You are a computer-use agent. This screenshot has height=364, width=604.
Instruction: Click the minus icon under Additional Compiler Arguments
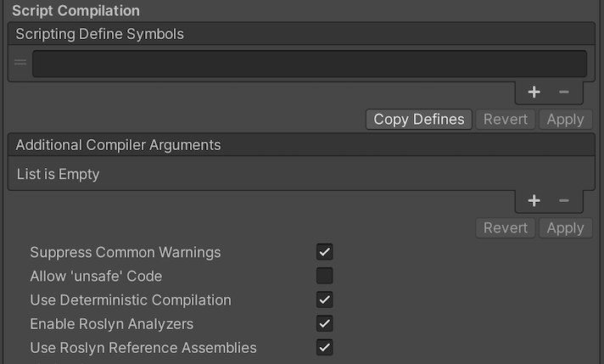tap(564, 201)
